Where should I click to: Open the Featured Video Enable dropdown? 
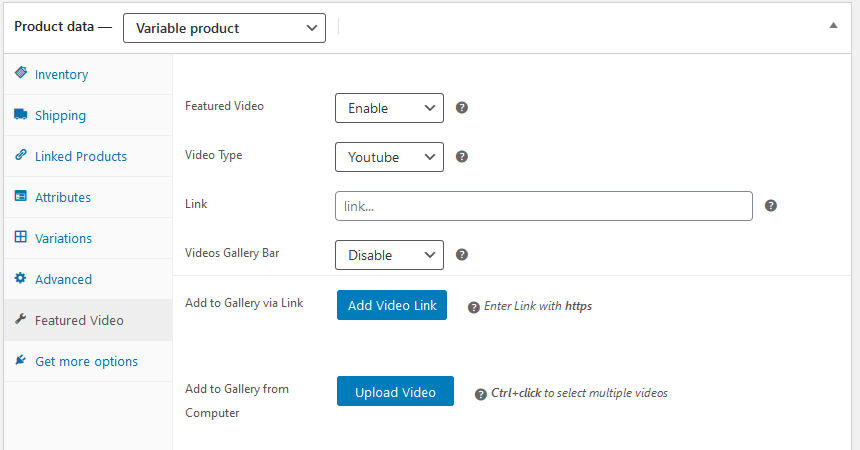[x=389, y=108]
